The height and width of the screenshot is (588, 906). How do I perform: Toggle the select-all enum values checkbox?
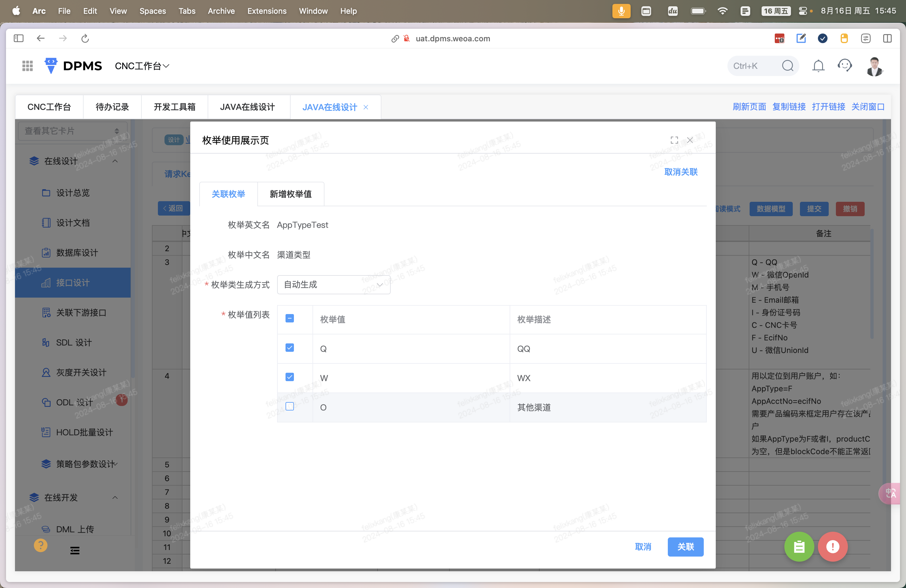pos(290,318)
